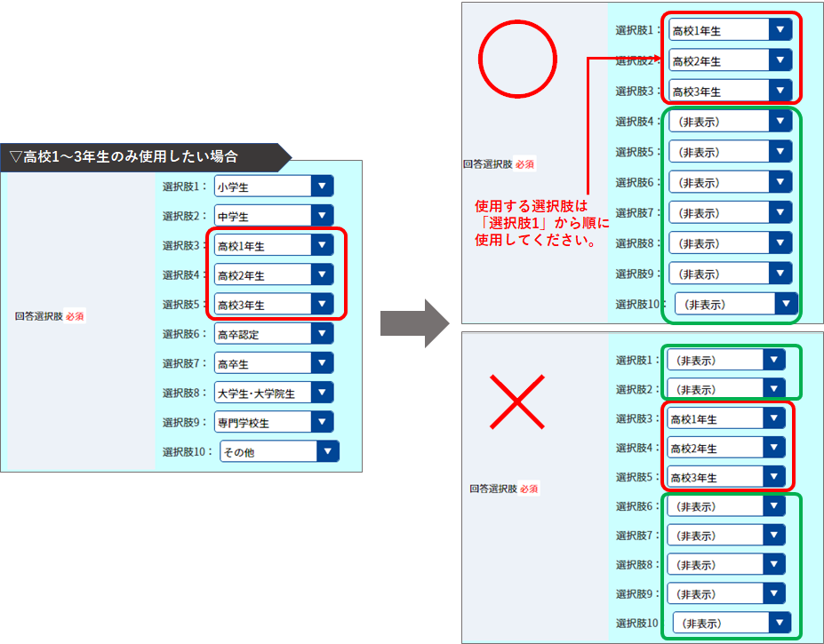Open the 専門学校生 dropdown for 選択肢9
824x644 pixels.
[274, 421]
